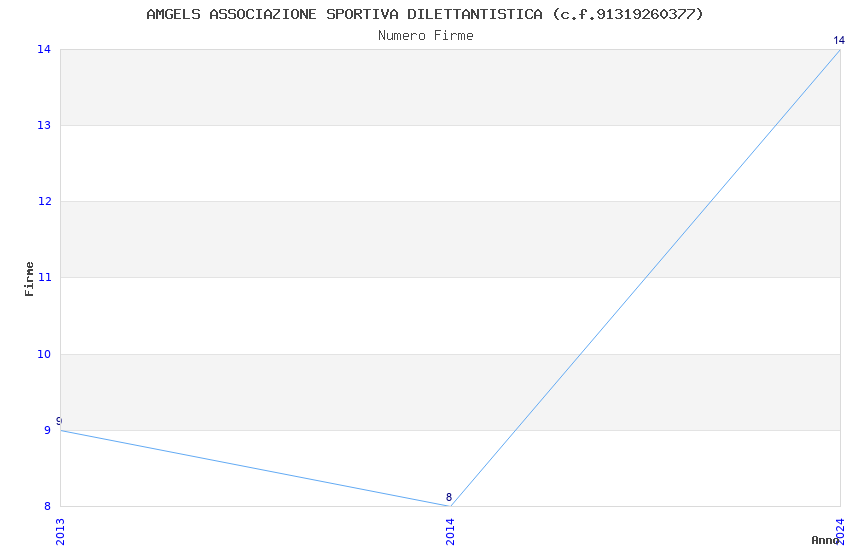Click the y-axis tick value 9
Screen dimensions: 850x550
tap(48, 430)
